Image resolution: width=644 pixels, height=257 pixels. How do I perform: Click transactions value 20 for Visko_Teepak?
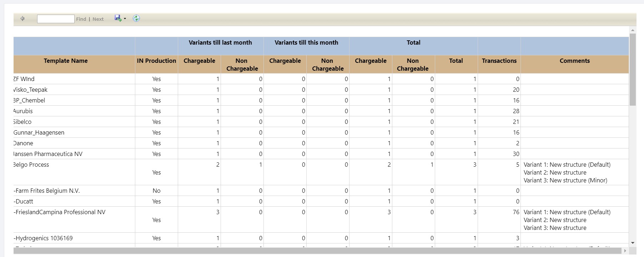(x=516, y=90)
